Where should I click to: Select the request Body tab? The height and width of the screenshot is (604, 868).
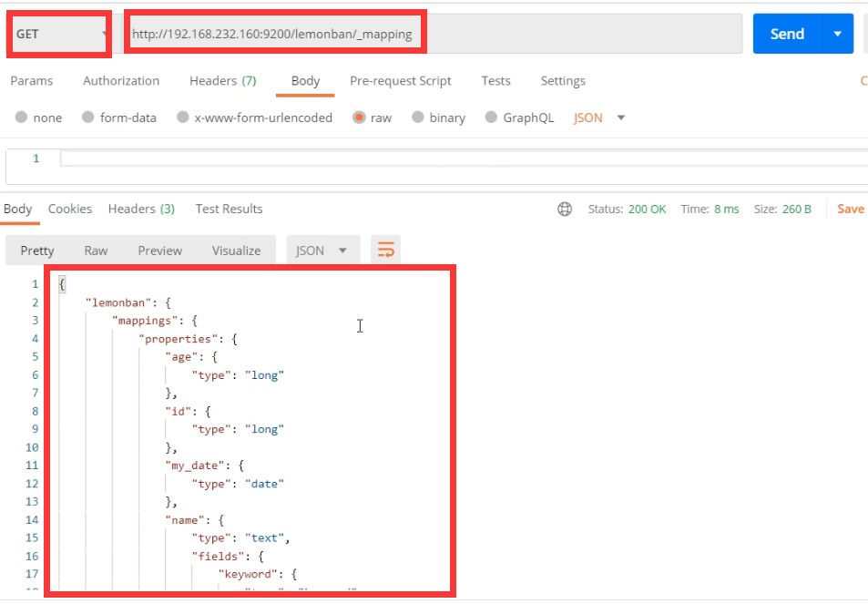tap(305, 81)
